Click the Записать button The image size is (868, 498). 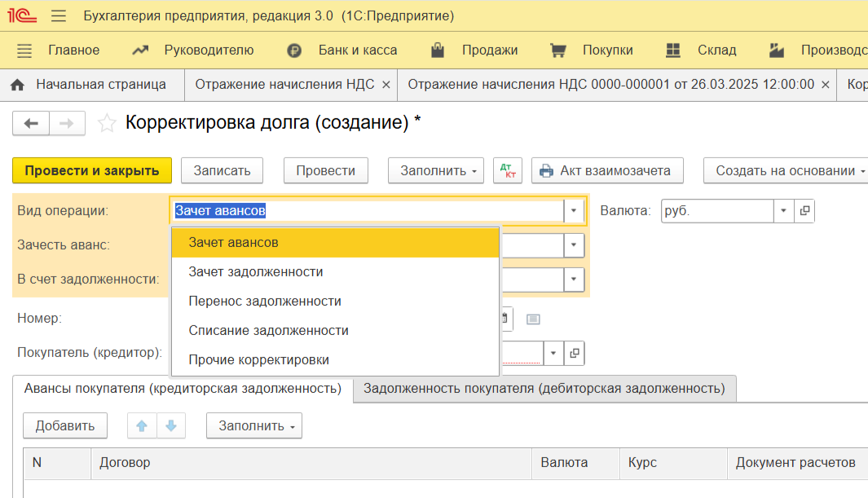click(222, 170)
